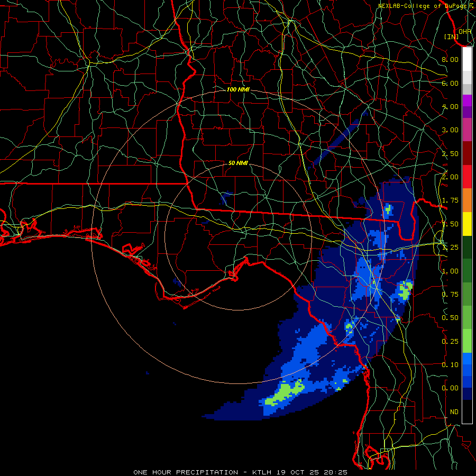Click the lightest green legend swatch

pyautogui.click(x=467, y=341)
